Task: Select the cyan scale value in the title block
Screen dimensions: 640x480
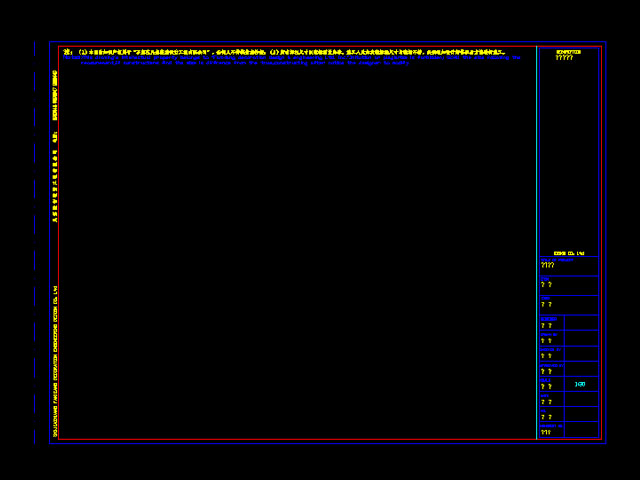Action: (x=580, y=384)
